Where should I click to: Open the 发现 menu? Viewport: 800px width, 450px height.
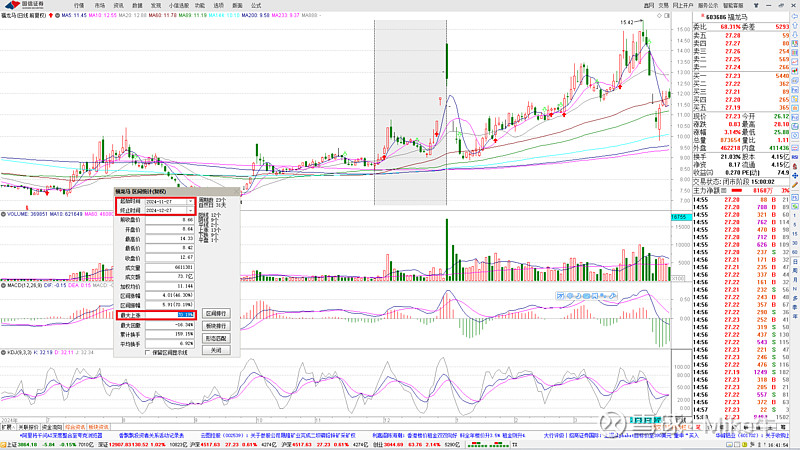pos(156,5)
